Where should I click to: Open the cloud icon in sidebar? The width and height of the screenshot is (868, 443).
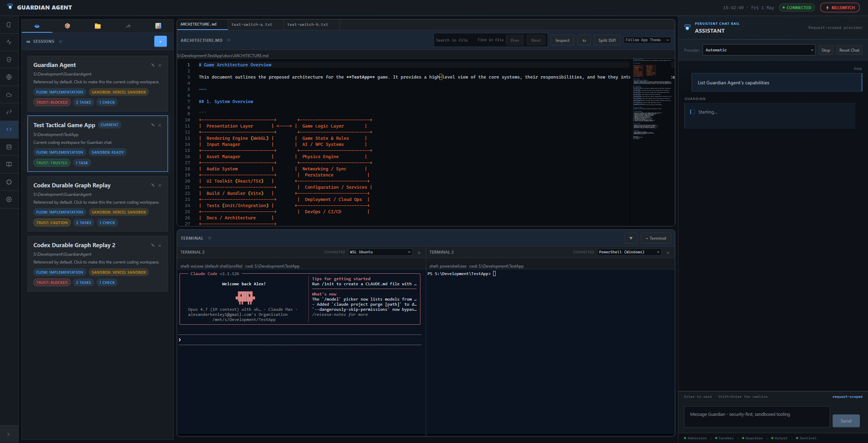coord(9,95)
